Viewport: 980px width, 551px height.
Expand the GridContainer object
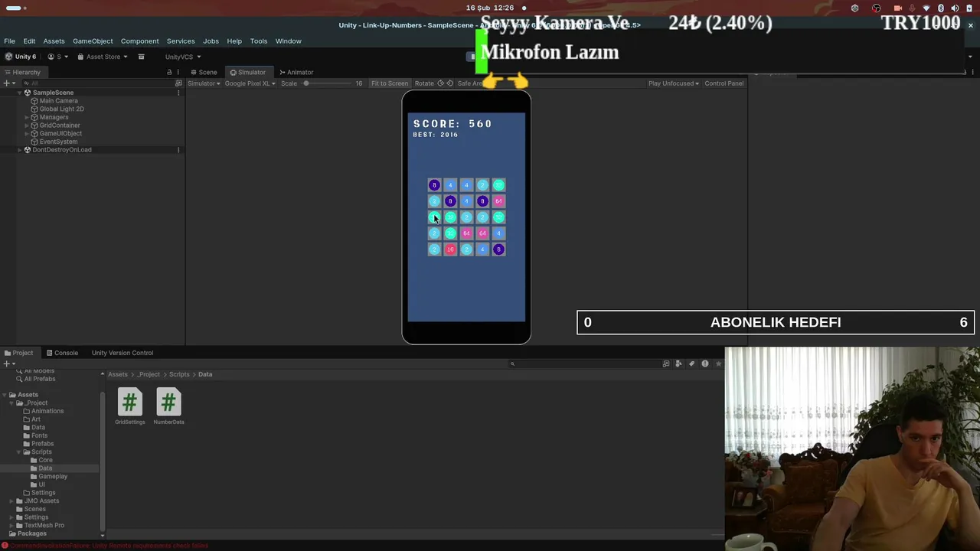27,126
